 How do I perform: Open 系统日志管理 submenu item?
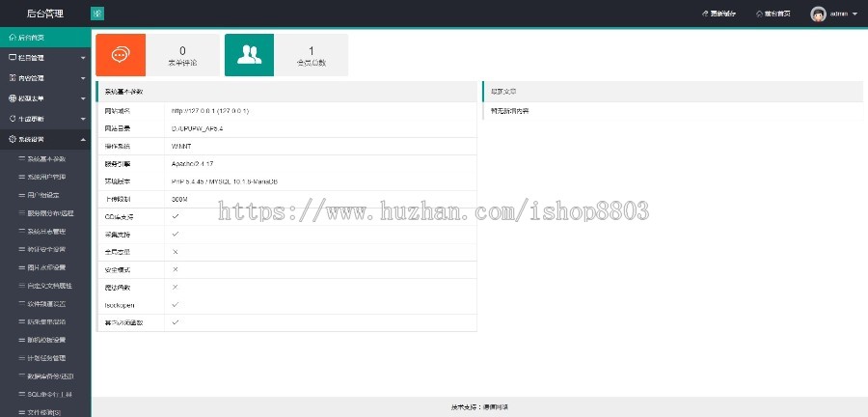(45, 232)
